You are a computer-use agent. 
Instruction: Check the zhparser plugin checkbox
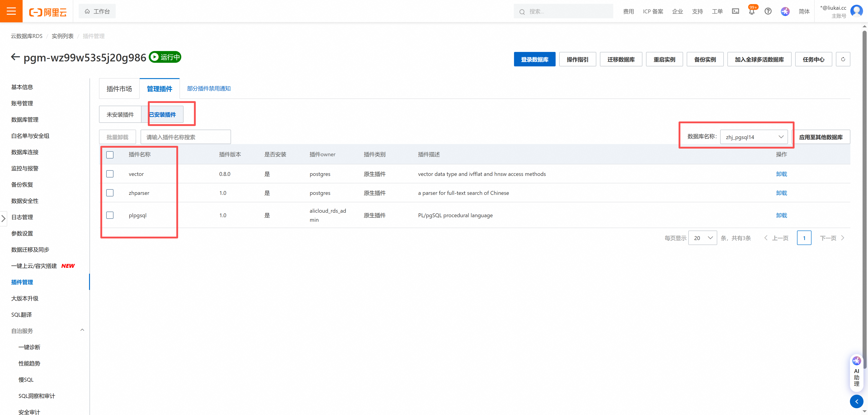tap(110, 193)
